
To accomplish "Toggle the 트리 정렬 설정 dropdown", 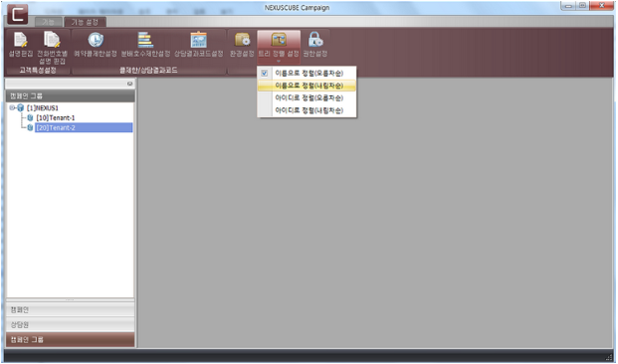I will 279,48.
